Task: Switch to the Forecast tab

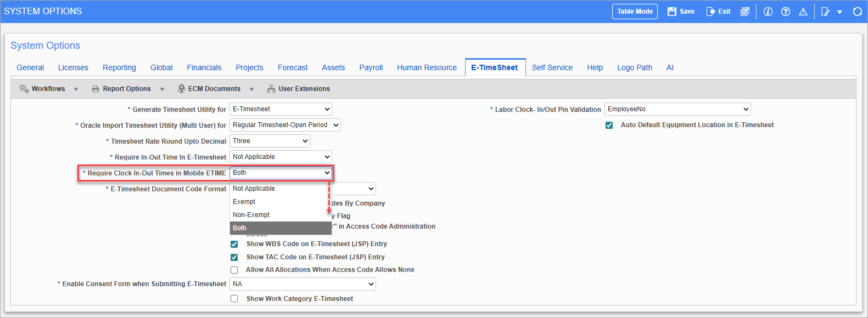Action: 293,67
